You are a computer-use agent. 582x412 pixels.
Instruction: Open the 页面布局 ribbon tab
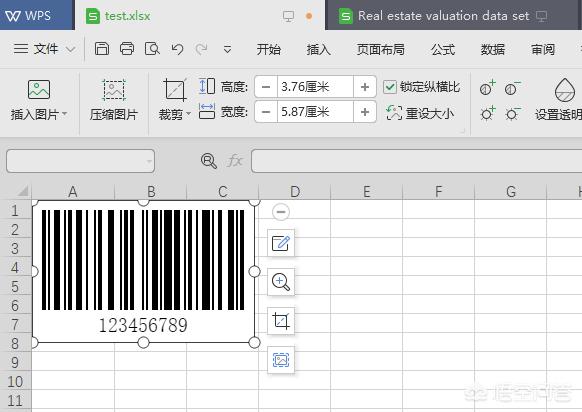380,49
